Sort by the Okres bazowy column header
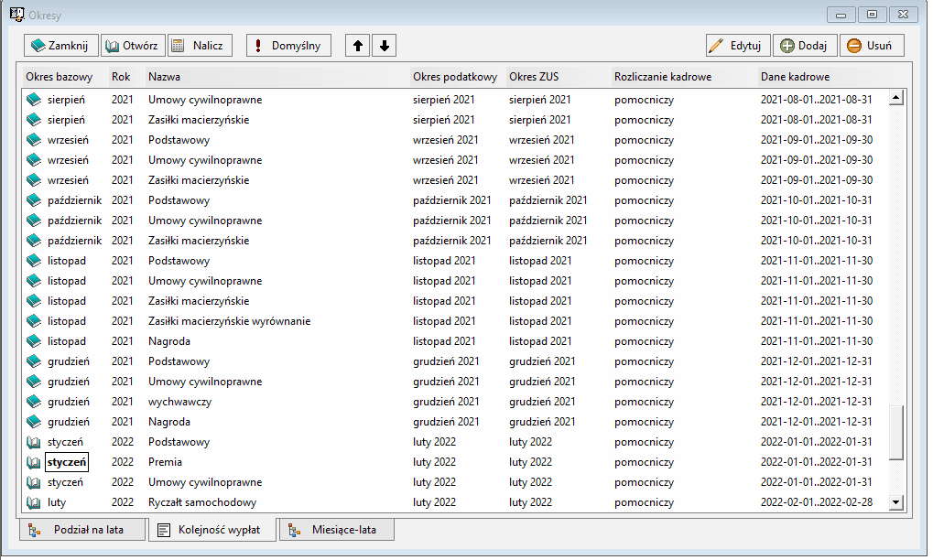The image size is (933, 560). pyautogui.click(x=60, y=77)
